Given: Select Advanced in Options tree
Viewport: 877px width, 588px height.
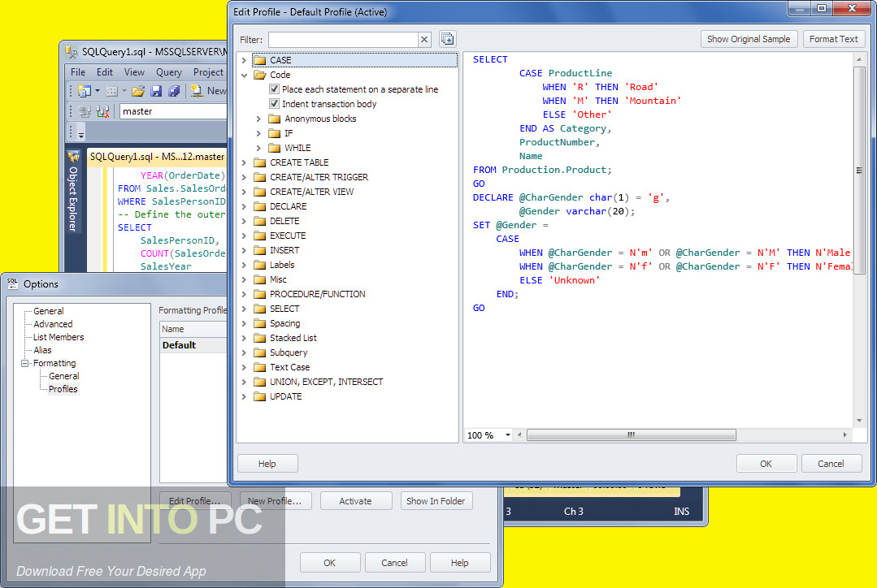Looking at the screenshot, I should click(53, 324).
